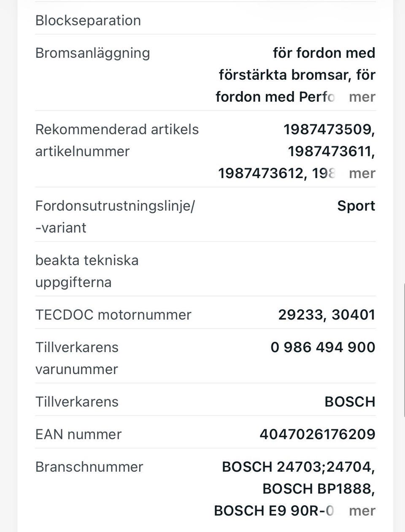Image resolution: width=405 pixels, height=532 pixels.
Task: Click beakta tekniska uppgifterna row
Action: [x=205, y=271]
